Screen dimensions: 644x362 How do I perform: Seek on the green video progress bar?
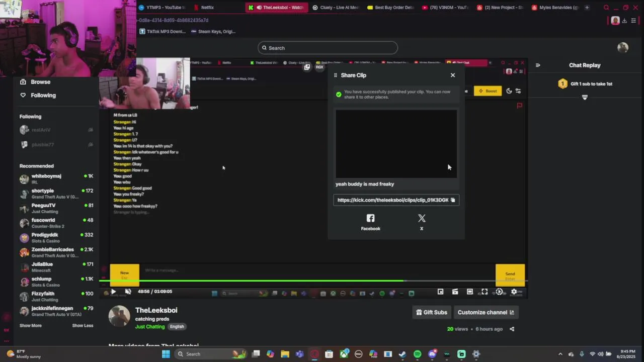click(313, 281)
